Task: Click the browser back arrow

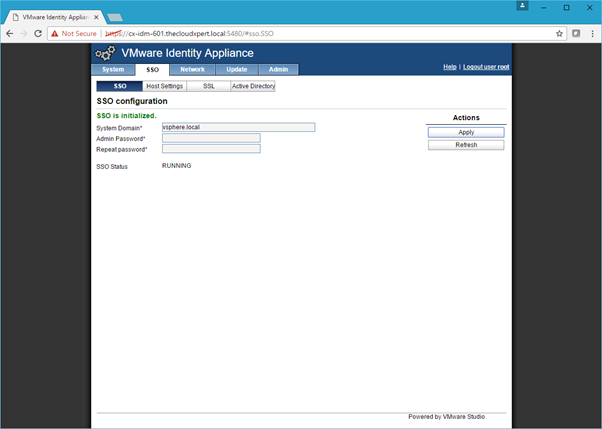Action: 9,33
